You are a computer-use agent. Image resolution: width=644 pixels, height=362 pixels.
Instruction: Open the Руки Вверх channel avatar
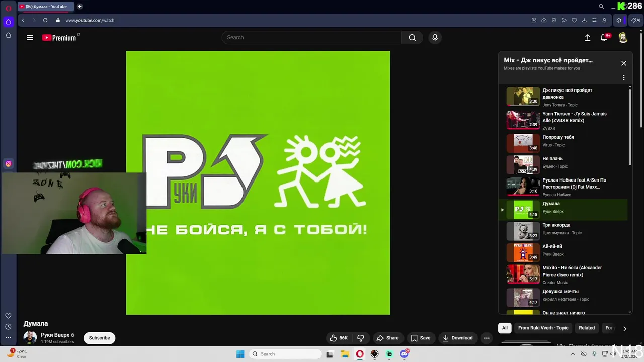click(30, 338)
